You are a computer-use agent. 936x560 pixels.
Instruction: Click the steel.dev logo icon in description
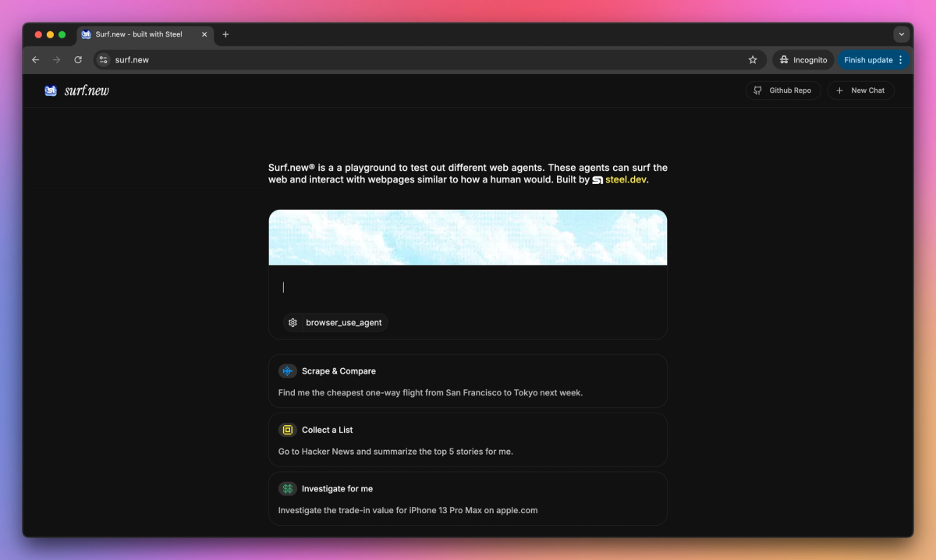click(x=597, y=180)
